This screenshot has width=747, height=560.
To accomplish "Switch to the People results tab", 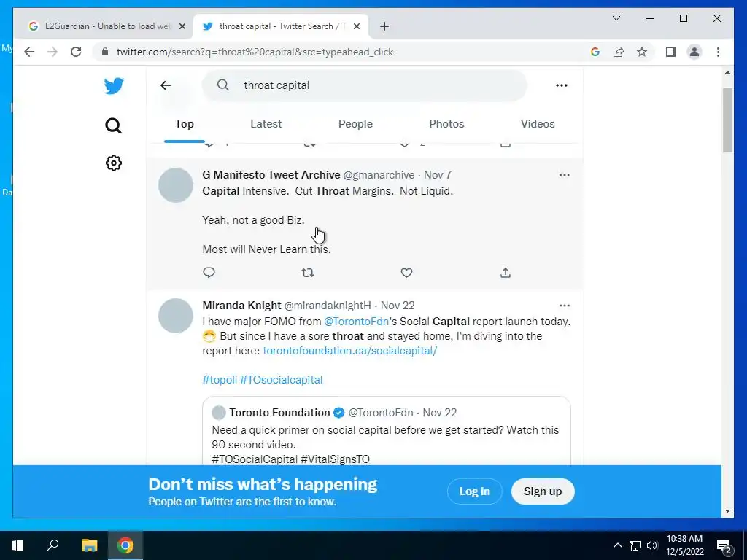I will point(355,124).
